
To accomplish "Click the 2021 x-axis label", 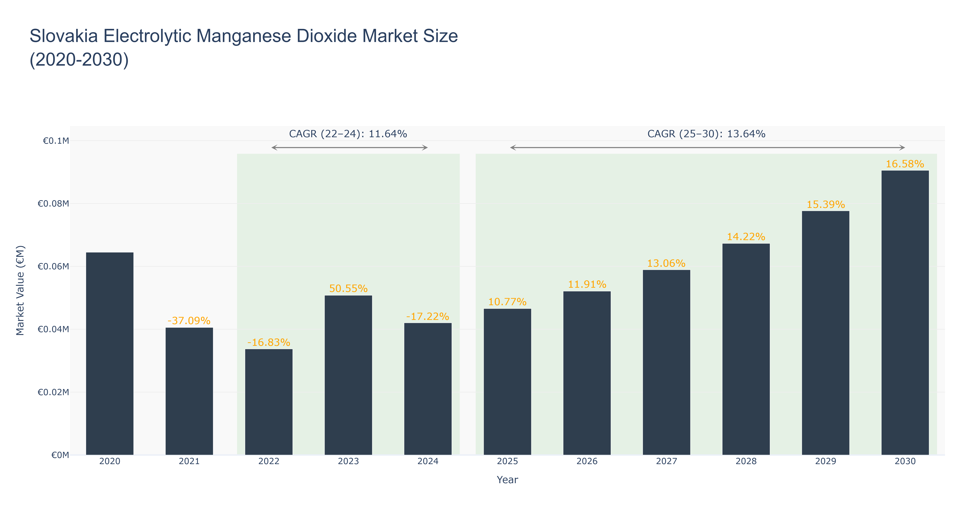I will [189, 461].
